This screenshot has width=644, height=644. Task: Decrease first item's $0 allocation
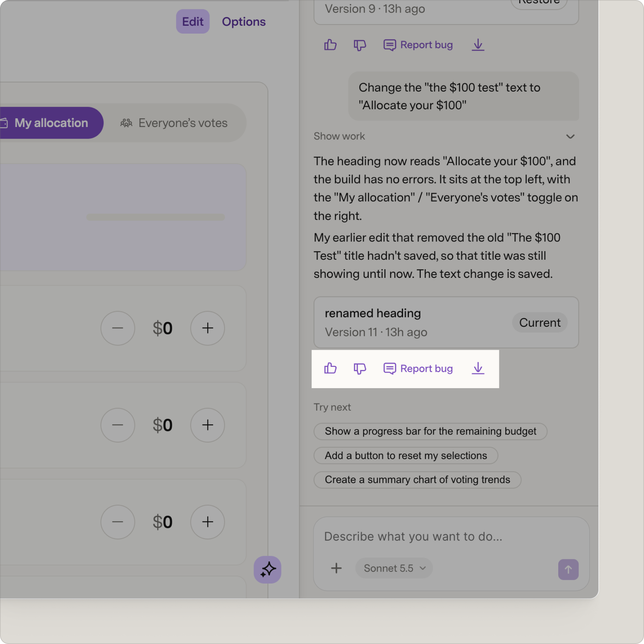pyautogui.click(x=118, y=328)
